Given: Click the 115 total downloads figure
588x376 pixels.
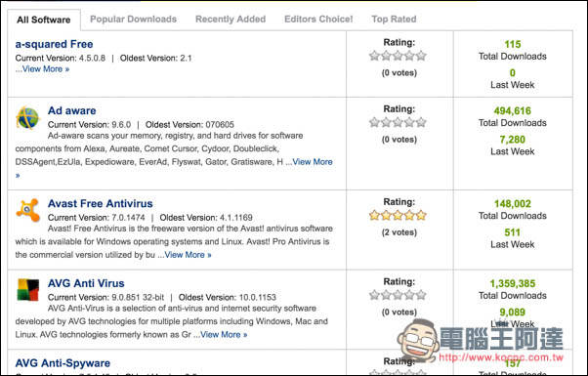Looking at the screenshot, I should pyautogui.click(x=512, y=44).
